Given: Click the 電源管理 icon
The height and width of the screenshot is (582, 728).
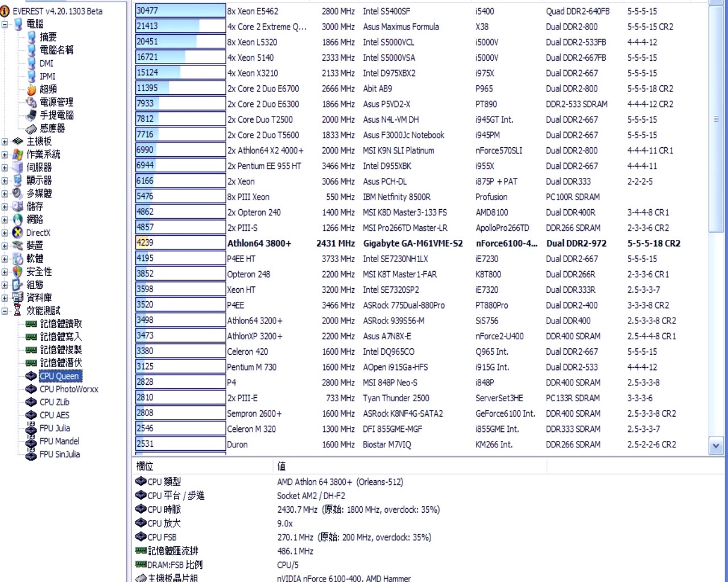Looking at the screenshot, I should (x=32, y=102).
